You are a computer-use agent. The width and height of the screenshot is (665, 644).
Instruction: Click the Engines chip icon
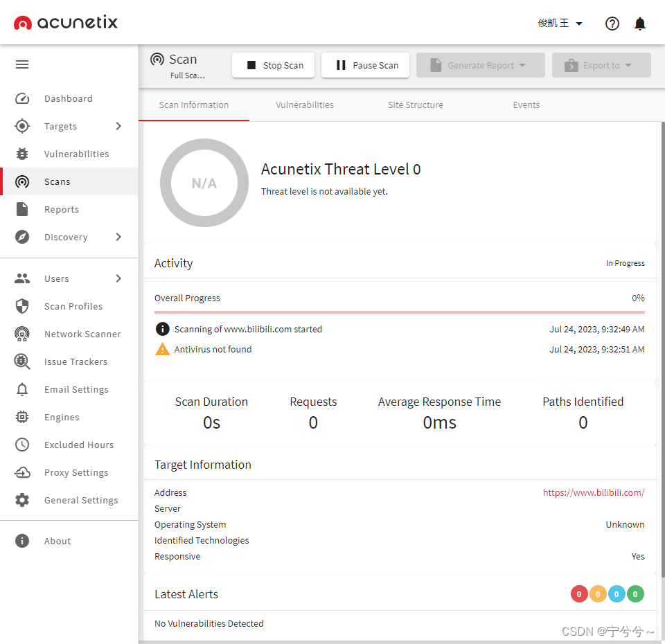tap(22, 417)
